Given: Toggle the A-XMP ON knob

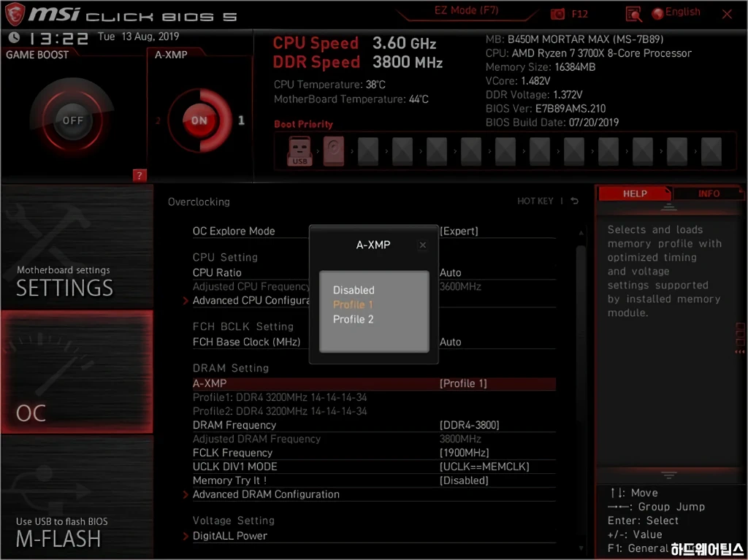Looking at the screenshot, I should click(199, 120).
